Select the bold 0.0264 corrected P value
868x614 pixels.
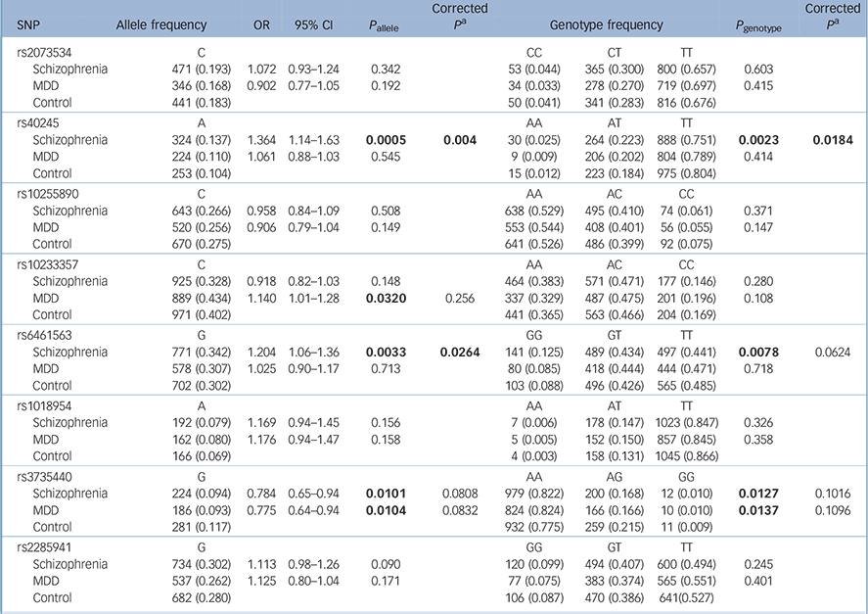pyautogui.click(x=461, y=350)
